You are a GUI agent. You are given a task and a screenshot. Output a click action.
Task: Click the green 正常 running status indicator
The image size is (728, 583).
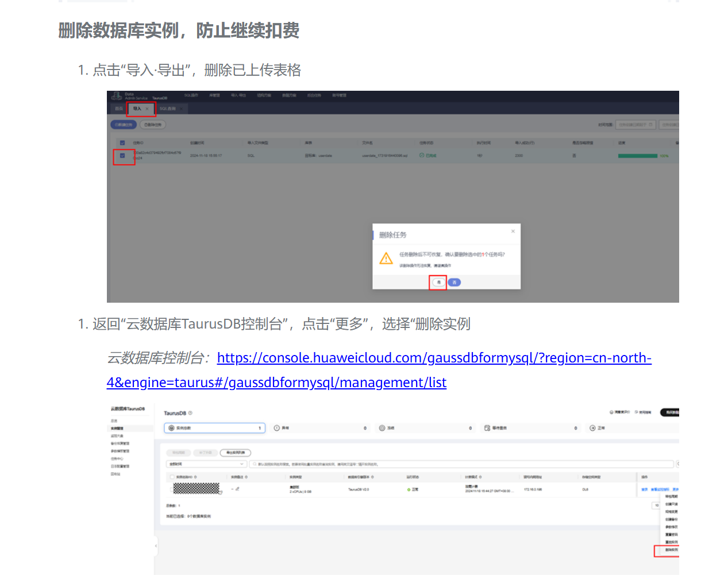(409, 489)
